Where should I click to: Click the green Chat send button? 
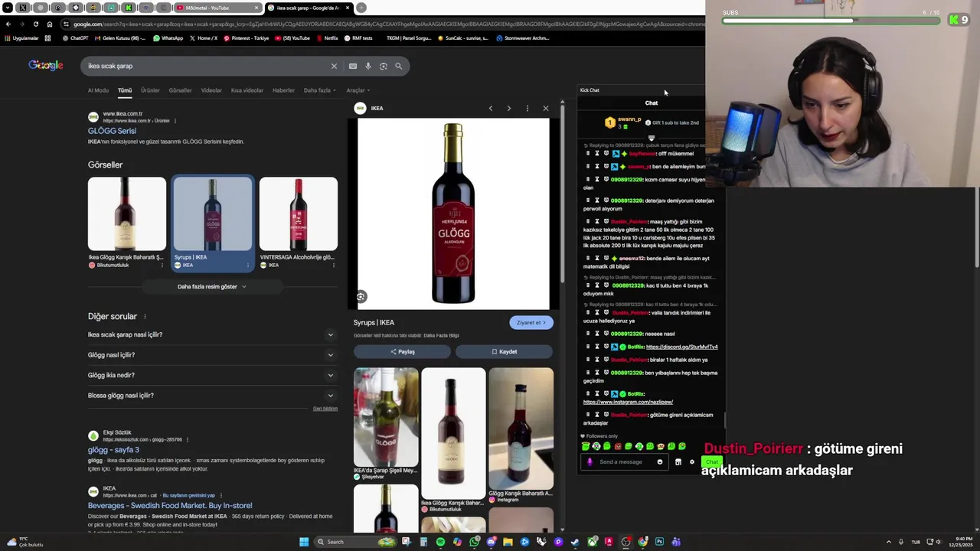point(712,461)
